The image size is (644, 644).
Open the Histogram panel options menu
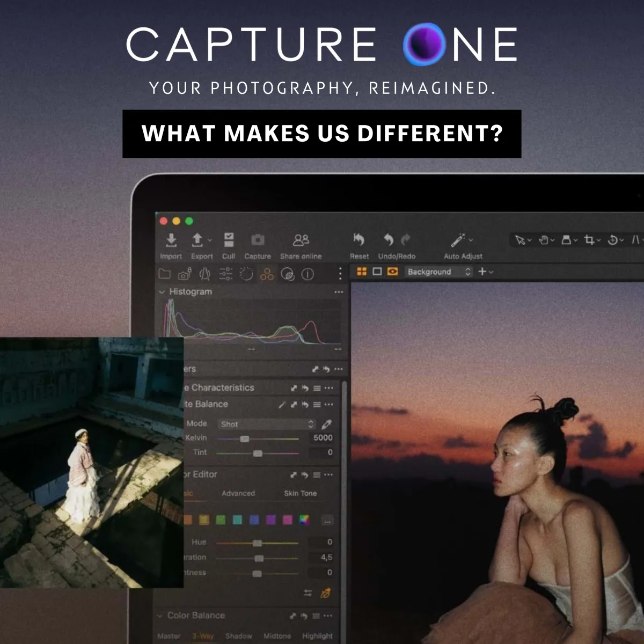tap(339, 292)
